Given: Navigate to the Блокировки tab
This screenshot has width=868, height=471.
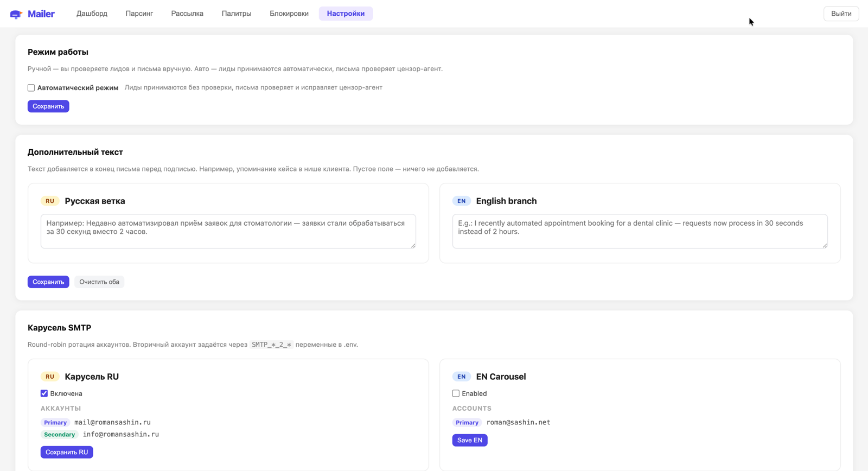Looking at the screenshot, I should [289, 14].
